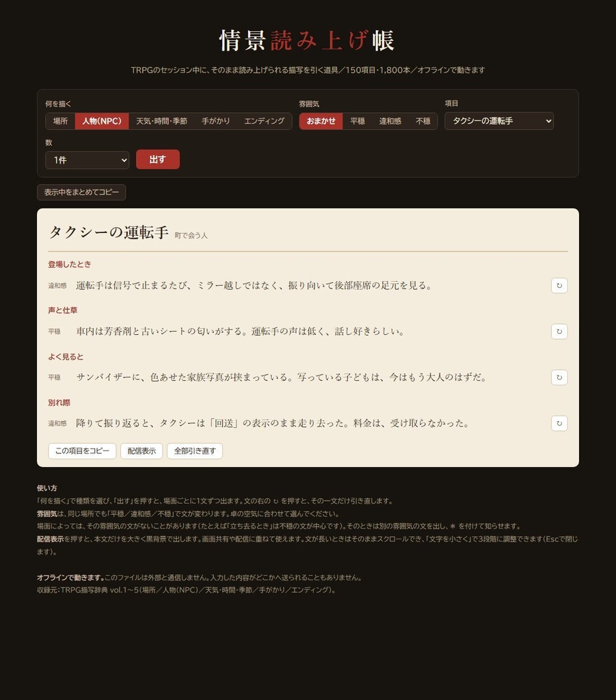Click the 違和感 tag beside 降りて振り返ると

(57, 424)
